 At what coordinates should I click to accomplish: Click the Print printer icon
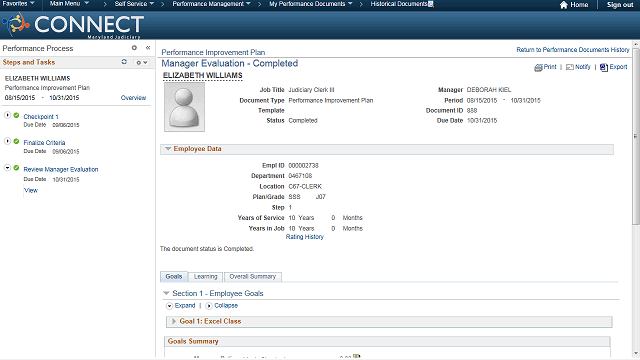(538, 67)
